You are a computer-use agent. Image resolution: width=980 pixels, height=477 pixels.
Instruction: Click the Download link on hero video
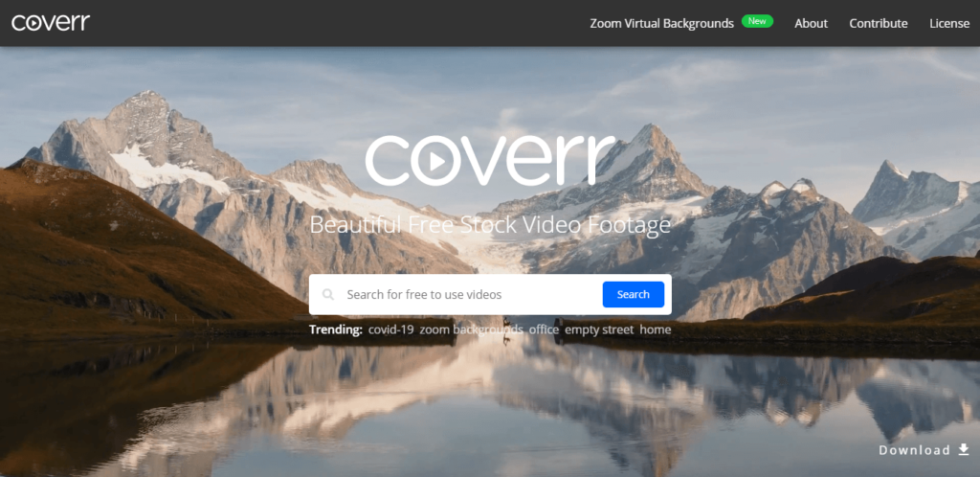click(x=924, y=450)
